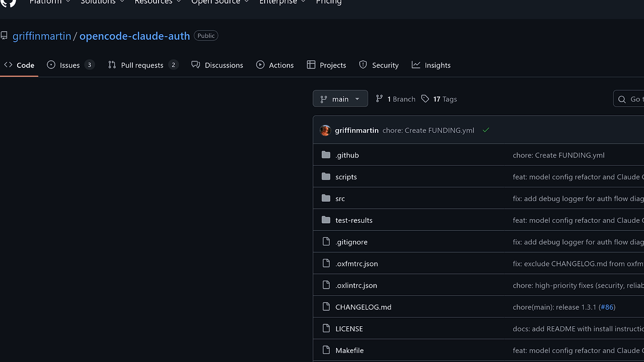Open the latest commit message 'chore: Create FUNDING.yml'

428,130
